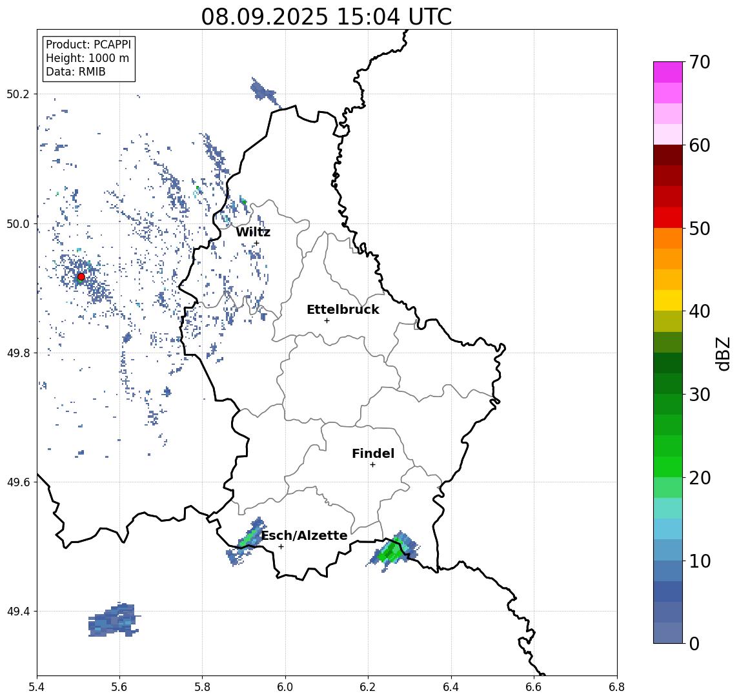The image size is (739, 700).
Task: Click the Data: RMIB text
Action: click(76, 72)
